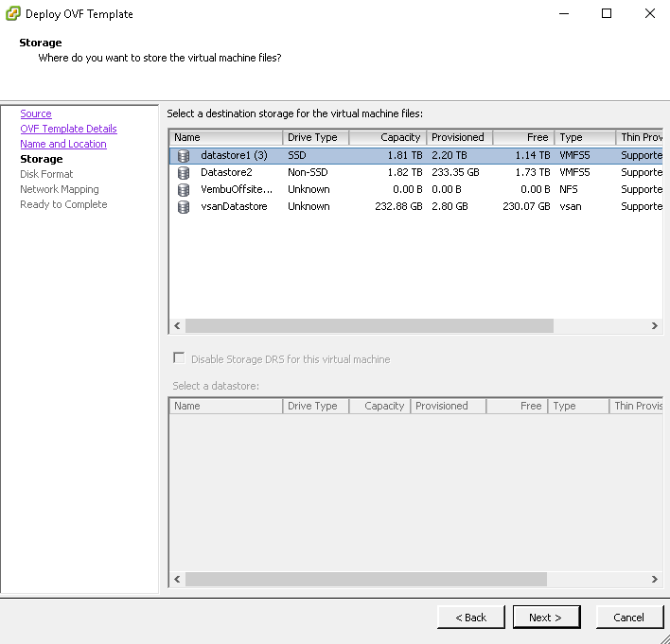
Task: Click the 232.88 GB capacity value
Action: [x=398, y=206]
